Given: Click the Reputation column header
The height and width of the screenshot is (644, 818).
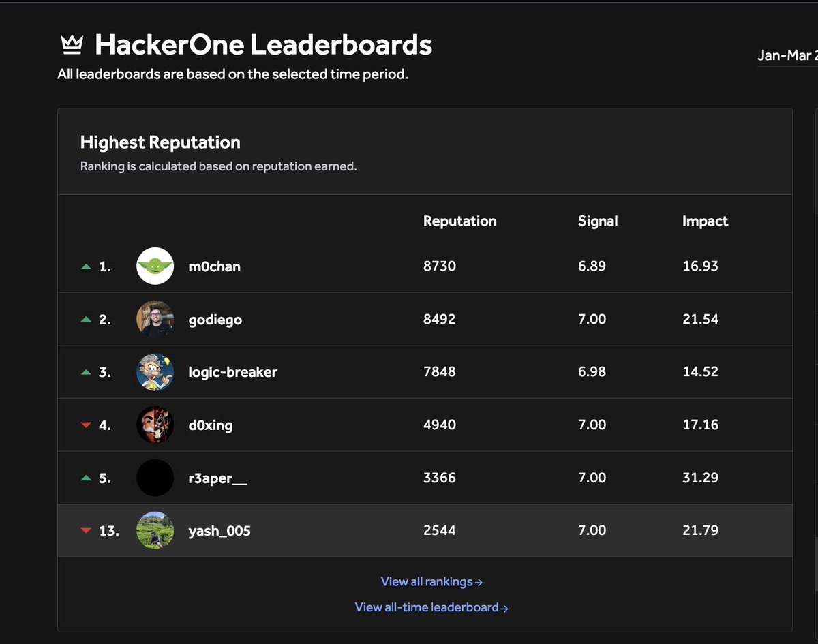Looking at the screenshot, I should [460, 221].
